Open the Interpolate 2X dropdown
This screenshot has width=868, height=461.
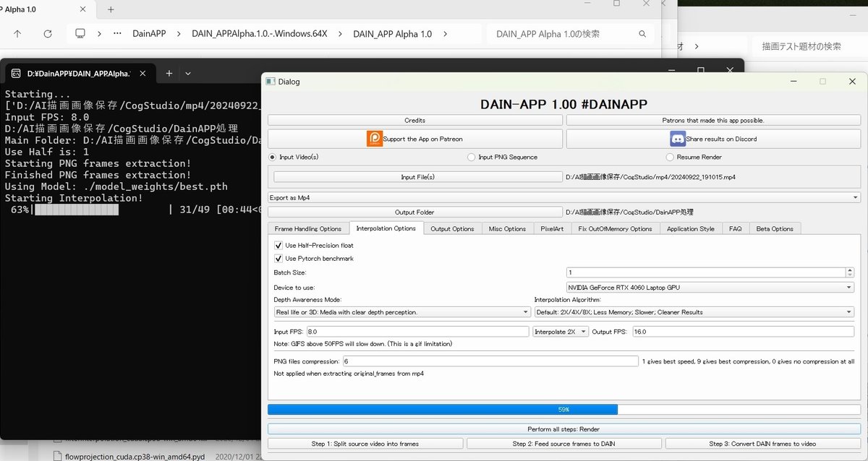(561, 332)
